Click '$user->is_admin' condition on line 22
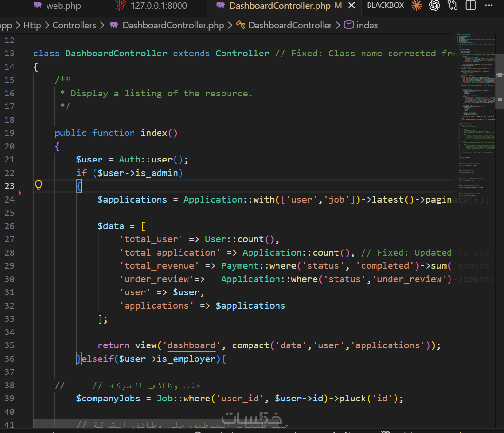This screenshot has height=433, width=504. coord(138,173)
